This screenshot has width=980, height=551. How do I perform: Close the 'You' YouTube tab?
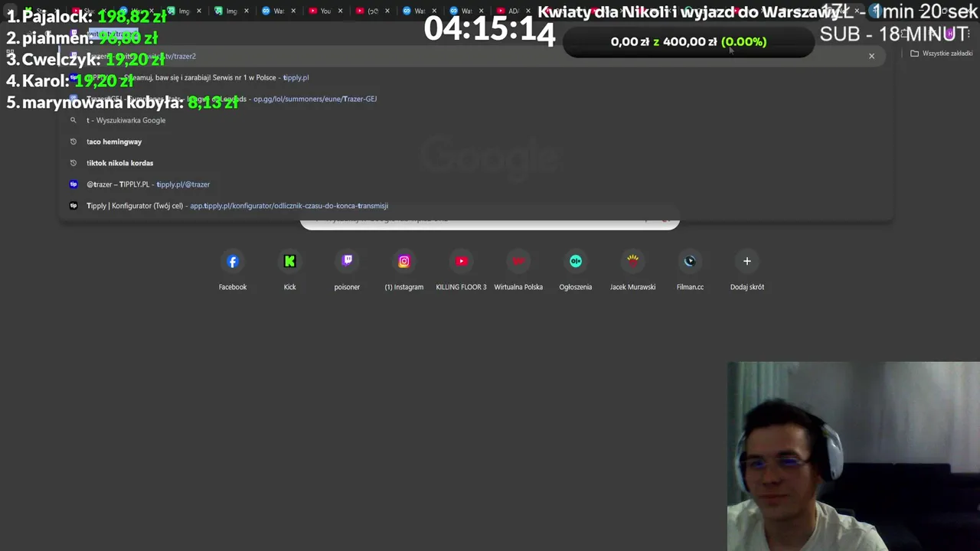[x=341, y=11]
